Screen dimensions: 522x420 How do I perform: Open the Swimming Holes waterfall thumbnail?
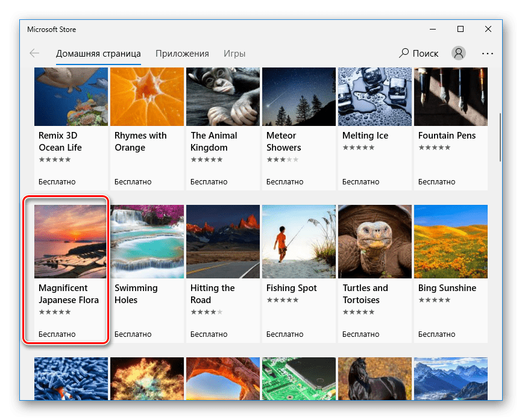coord(146,241)
